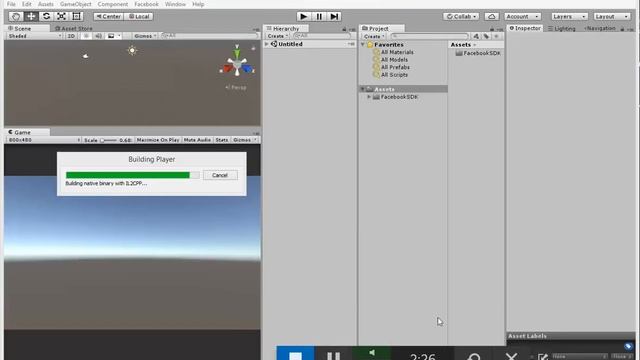The height and width of the screenshot is (360, 640).
Task: Switch to the Lighting tab
Action: point(562,29)
